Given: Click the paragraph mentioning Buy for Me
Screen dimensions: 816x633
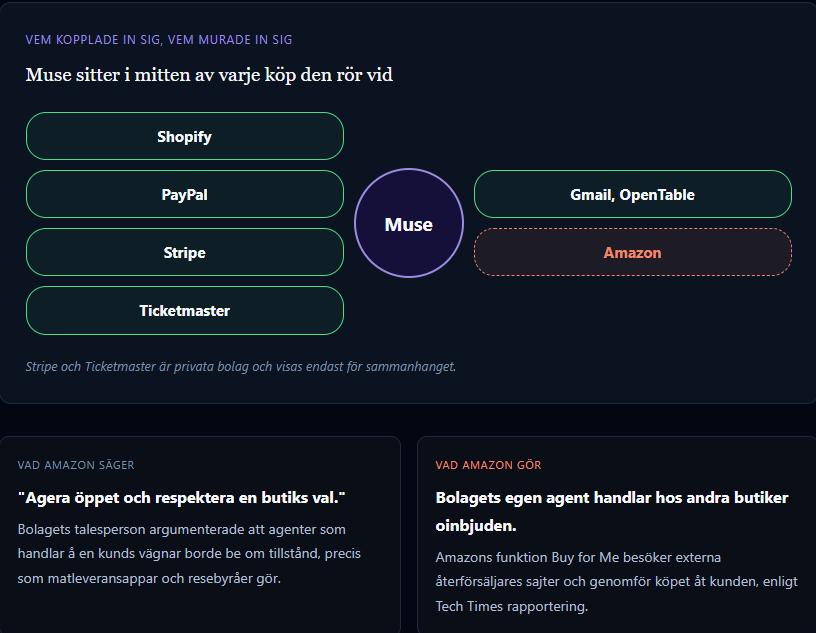Looking at the screenshot, I should tap(617, 581).
